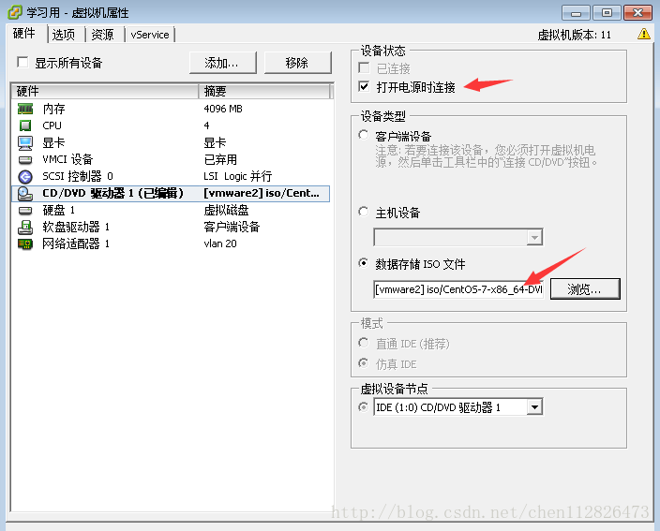Switch to the 选项 tab
660x531 pixels.
click(64, 35)
